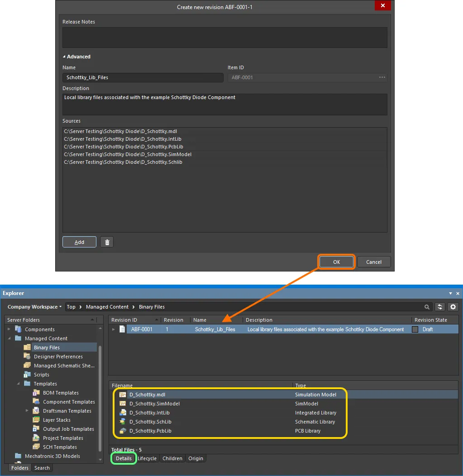Screen dimensions: 463x476
Task: Switch to the Origin tab
Action: (x=196, y=458)
